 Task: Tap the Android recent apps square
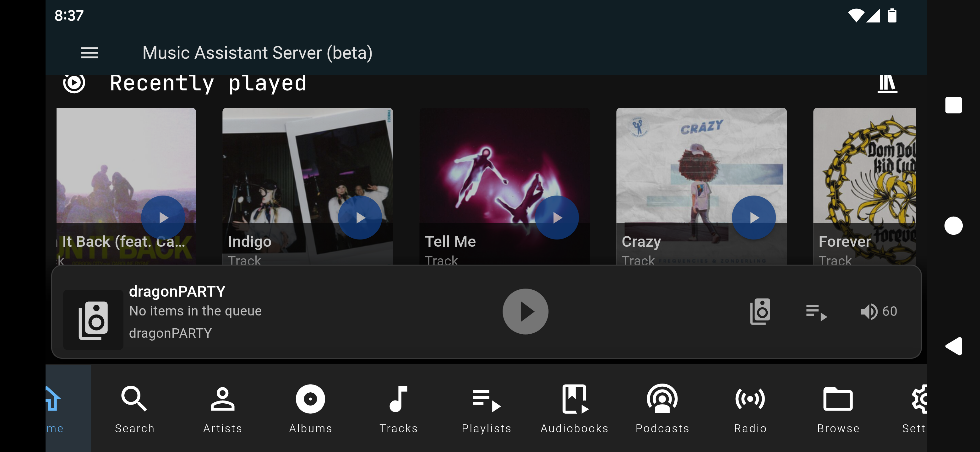tap(953, 105)
